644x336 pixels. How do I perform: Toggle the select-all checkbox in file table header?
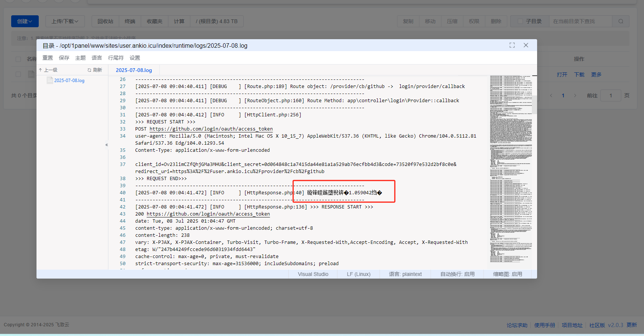point(18,59)
